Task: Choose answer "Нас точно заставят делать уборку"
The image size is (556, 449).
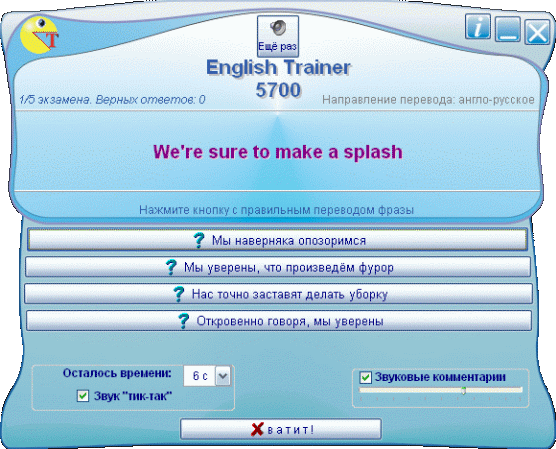Action: (x=278, y=294)
